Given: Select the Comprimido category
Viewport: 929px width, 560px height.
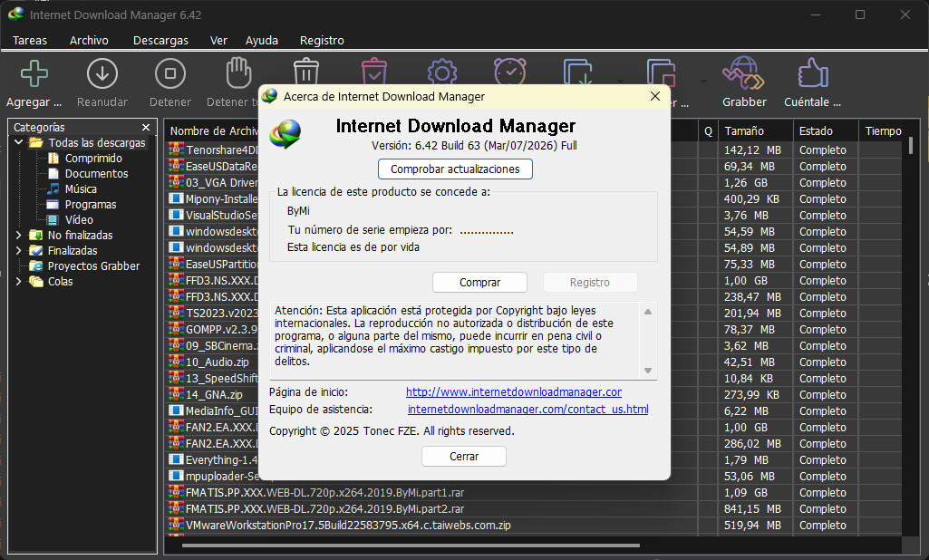Looking at the screenshot, I should (93, 159).
